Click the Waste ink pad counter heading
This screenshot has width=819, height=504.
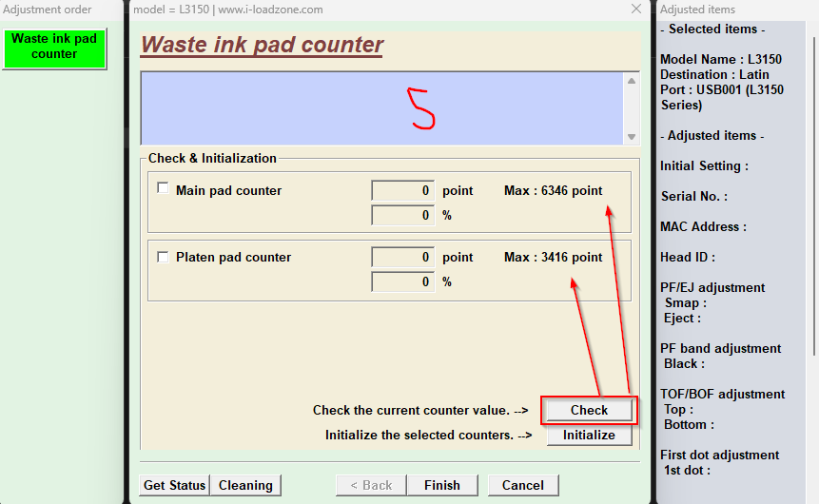(262, 45)
